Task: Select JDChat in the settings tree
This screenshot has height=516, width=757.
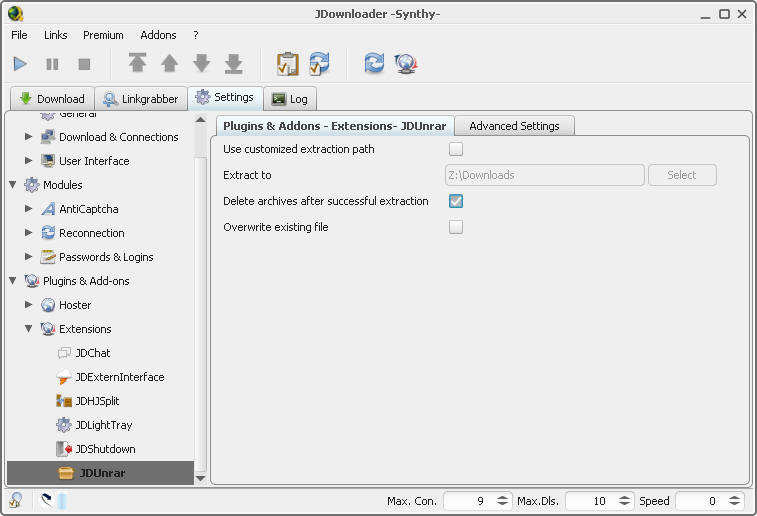Action: [93, 353]
